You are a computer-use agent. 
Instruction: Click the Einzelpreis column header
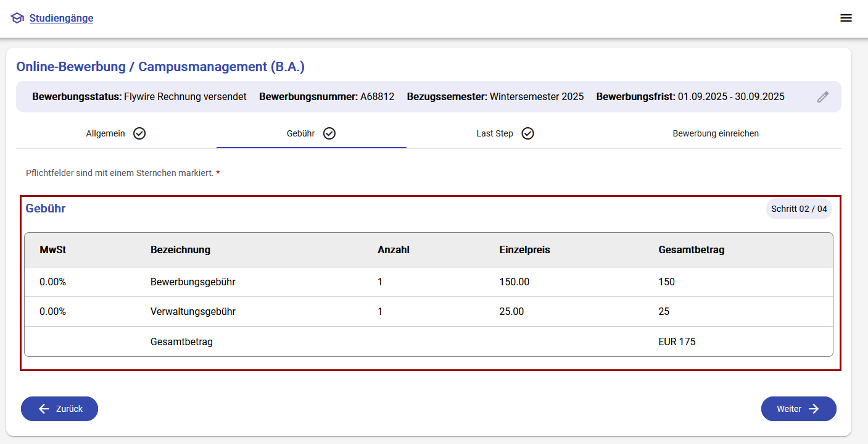click(524, 250)
